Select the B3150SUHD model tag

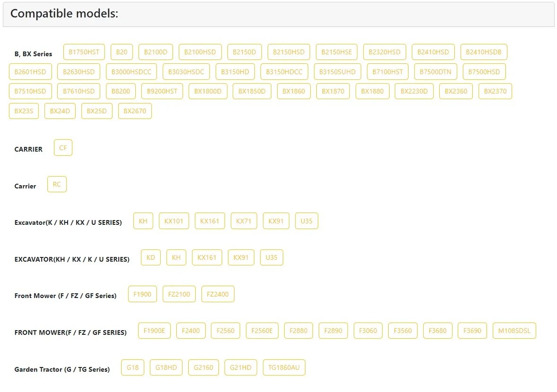[338, 72]
